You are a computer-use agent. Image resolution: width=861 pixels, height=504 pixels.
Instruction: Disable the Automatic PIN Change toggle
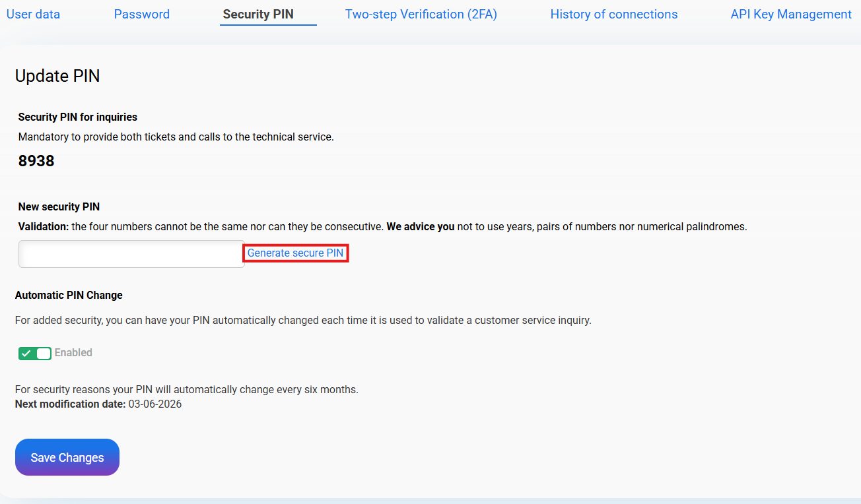tap(35, 354)
